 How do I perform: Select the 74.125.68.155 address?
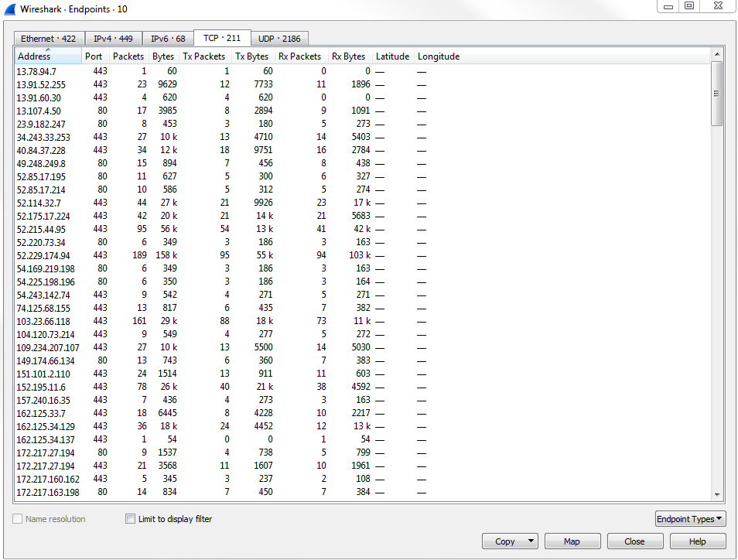(x=43, y=309)
